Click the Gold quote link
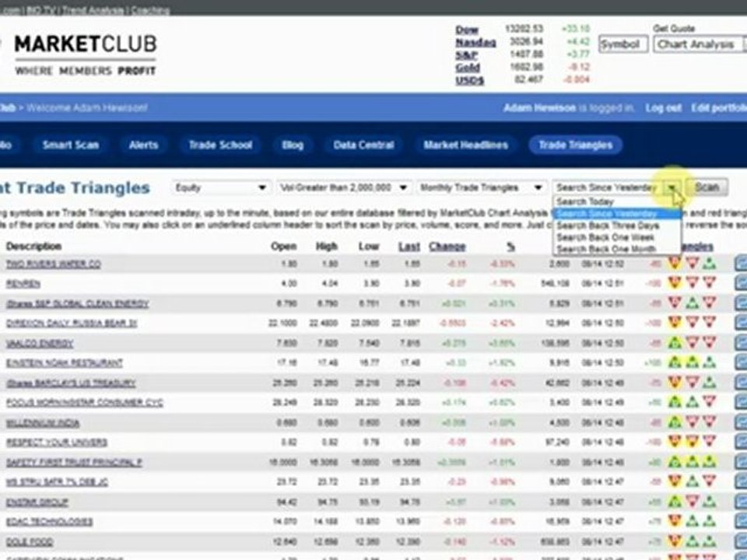The height and width of the screenshot is (560, 747). coord(468,67)
